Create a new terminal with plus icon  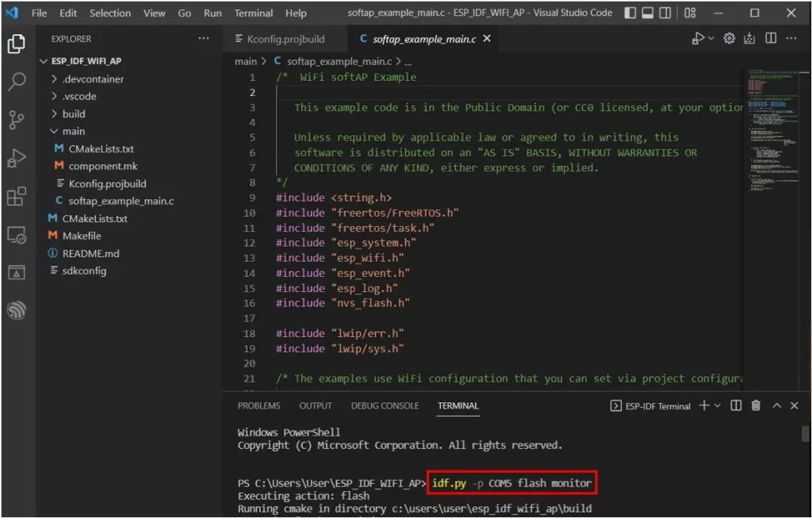[x=704, y=405]
